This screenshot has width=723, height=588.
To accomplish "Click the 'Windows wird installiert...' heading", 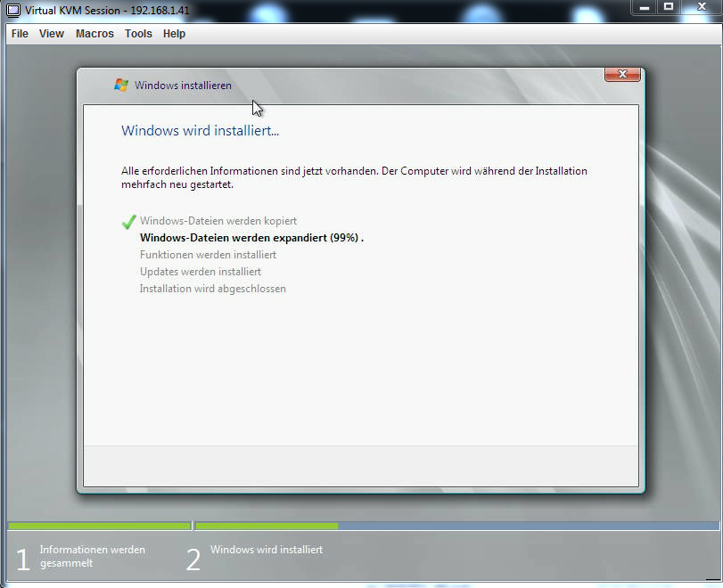I will 200,131.
